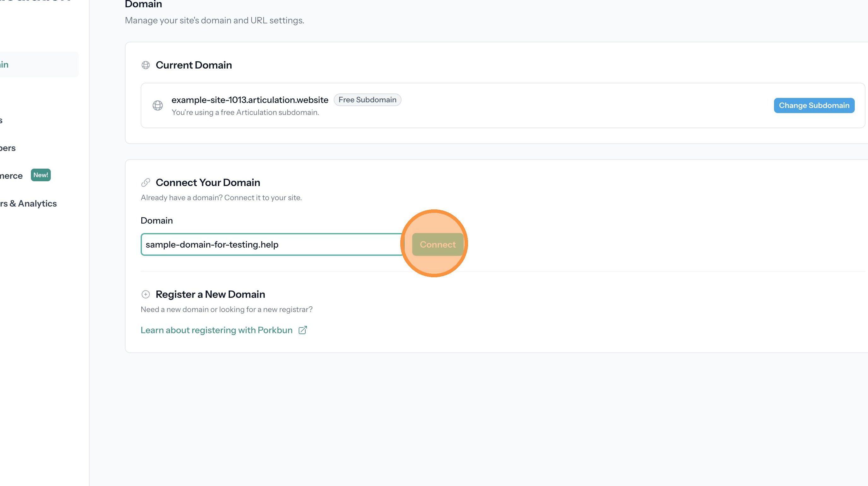Image resolution: width=868 pixels, height=486 pixels.
Task: Open the Members sidebar item
Action: 8,148
